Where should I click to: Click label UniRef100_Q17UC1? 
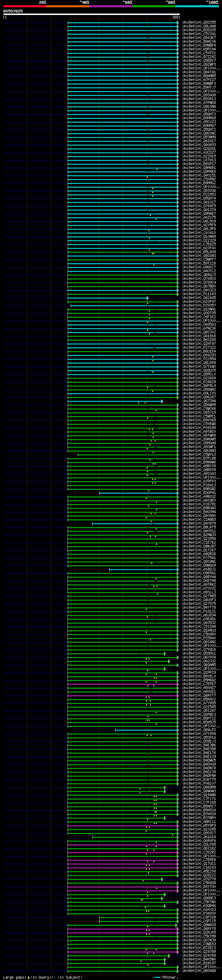tap(199, 864)
